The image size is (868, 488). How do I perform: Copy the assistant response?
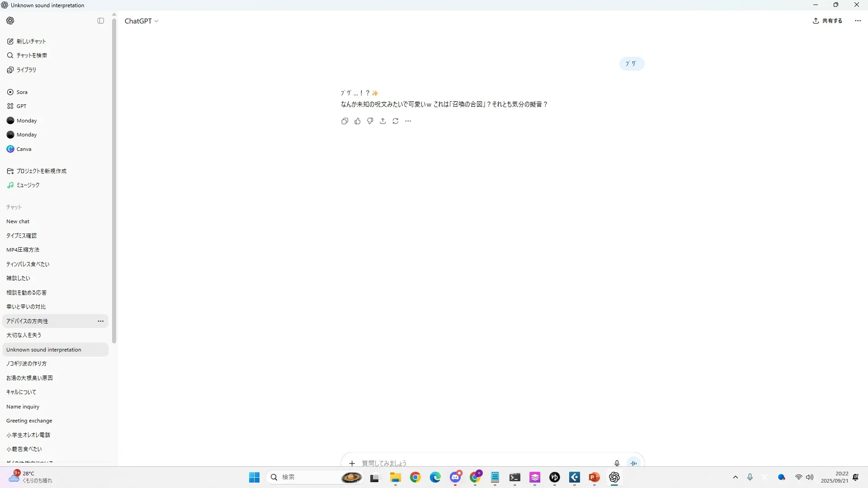click(344, 121)
